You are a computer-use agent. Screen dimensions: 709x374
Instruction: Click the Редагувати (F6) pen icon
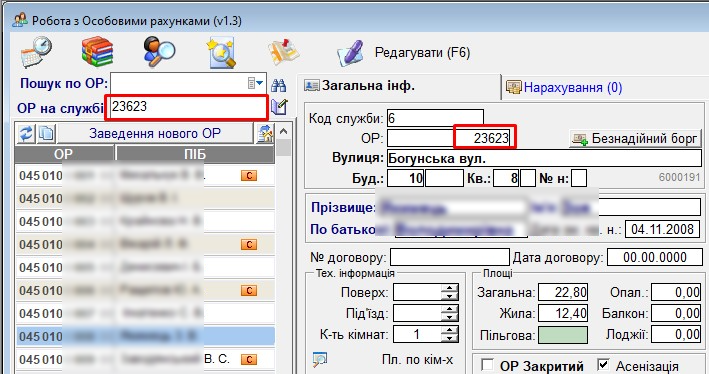tap(350, 53)
